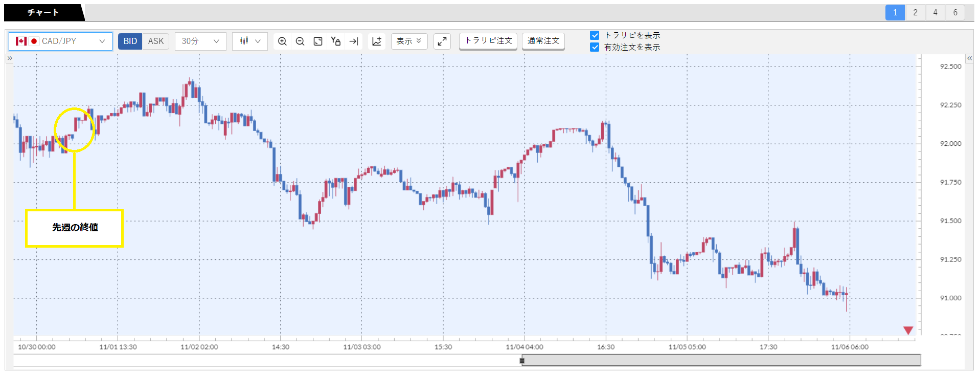Click the 11/06 06:00 time axis label
980x373 pixels.
coord(850,347)
